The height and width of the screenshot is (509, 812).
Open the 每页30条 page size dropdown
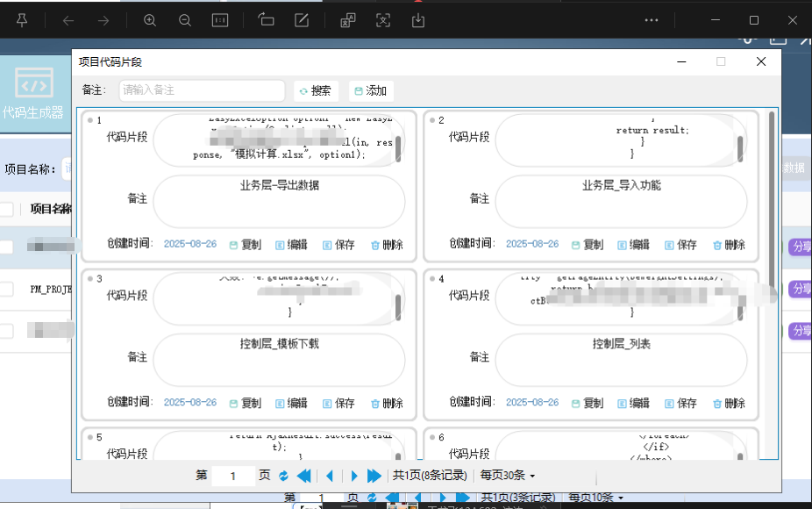(508, 476)
